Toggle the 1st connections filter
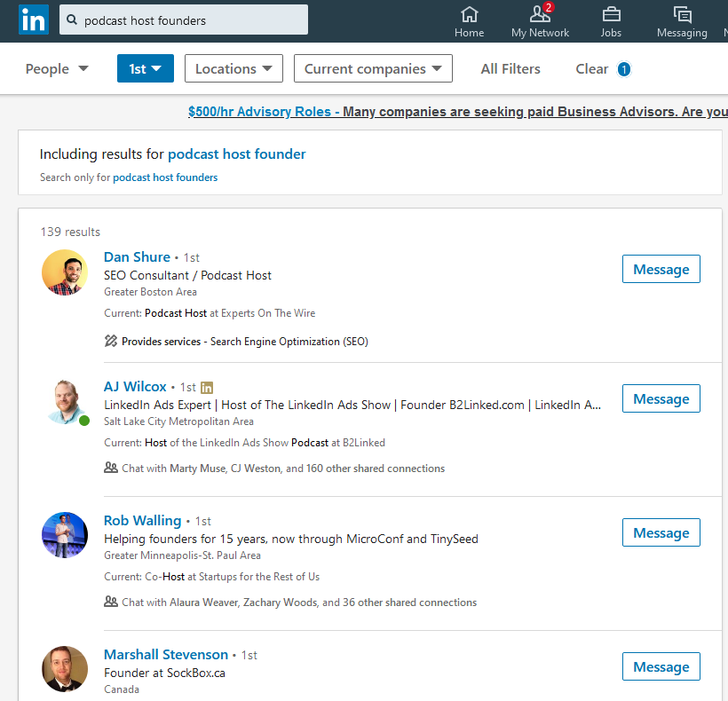Screen dimensions: 728x701 tap(146, 68)
